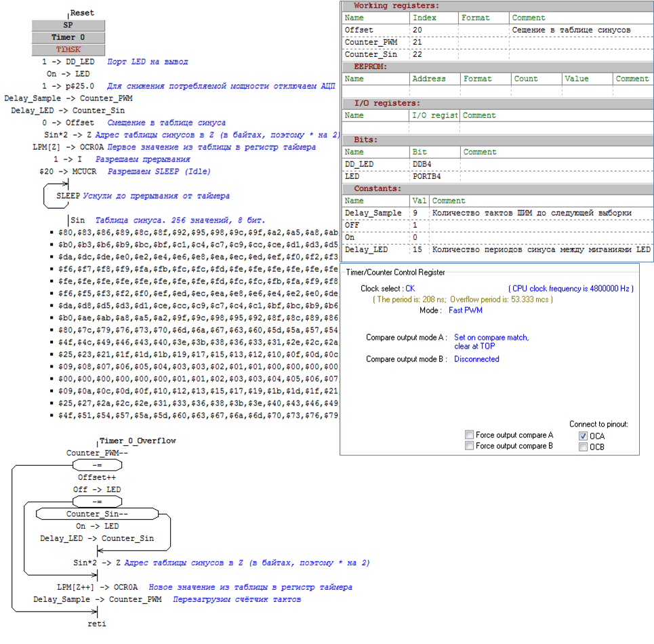Image resolution: width=654 pixels, height=644 pixels.
Task: Select the Offset register name cell
Action: pos(376,30)
